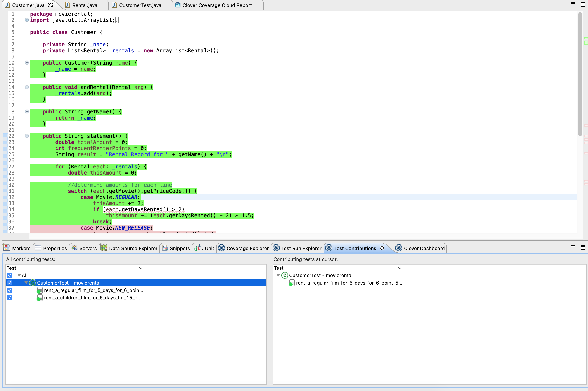Image resolution: width=588 pixels, height=391 pixels.
Task: Collapse CustomerTest node in tests at cursor
Action: (x=278, y=275)
